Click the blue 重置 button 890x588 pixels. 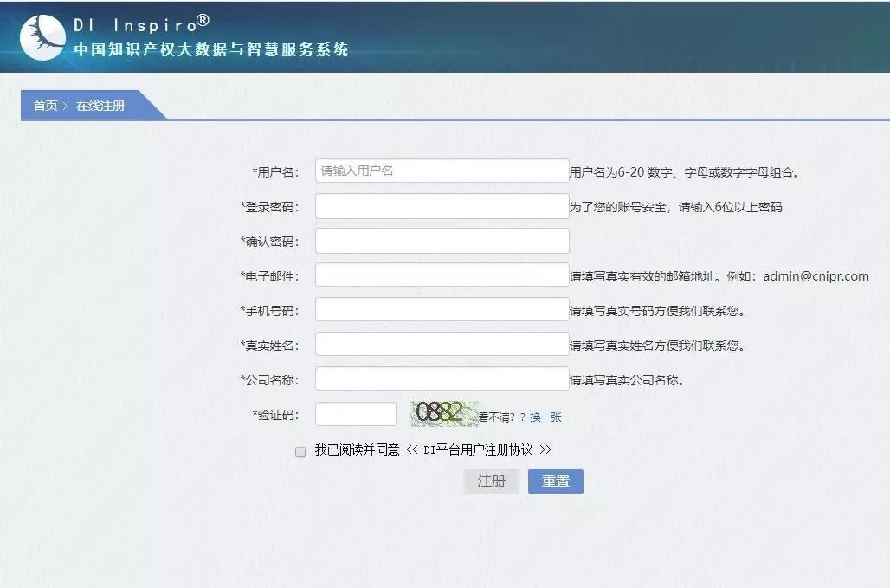click(x=556, y=481)
